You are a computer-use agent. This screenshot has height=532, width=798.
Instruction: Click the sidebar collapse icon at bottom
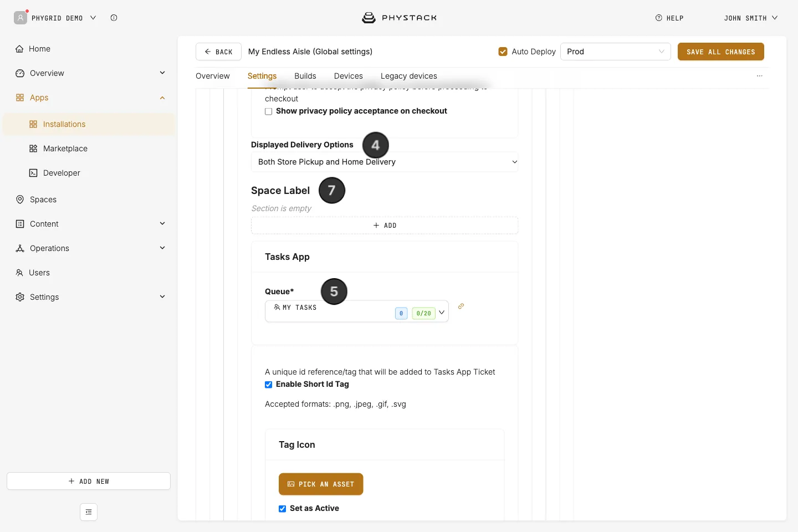tap(89, 512)
